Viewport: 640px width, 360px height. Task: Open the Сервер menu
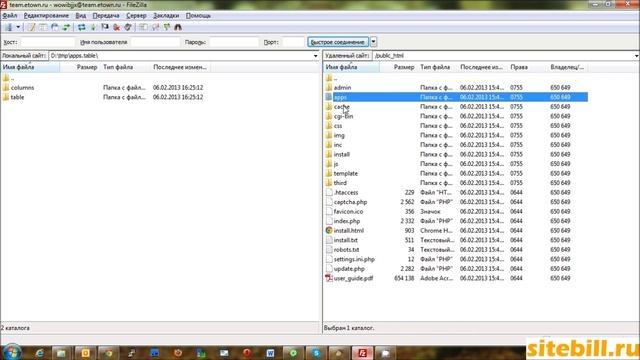tap(136, 16)
